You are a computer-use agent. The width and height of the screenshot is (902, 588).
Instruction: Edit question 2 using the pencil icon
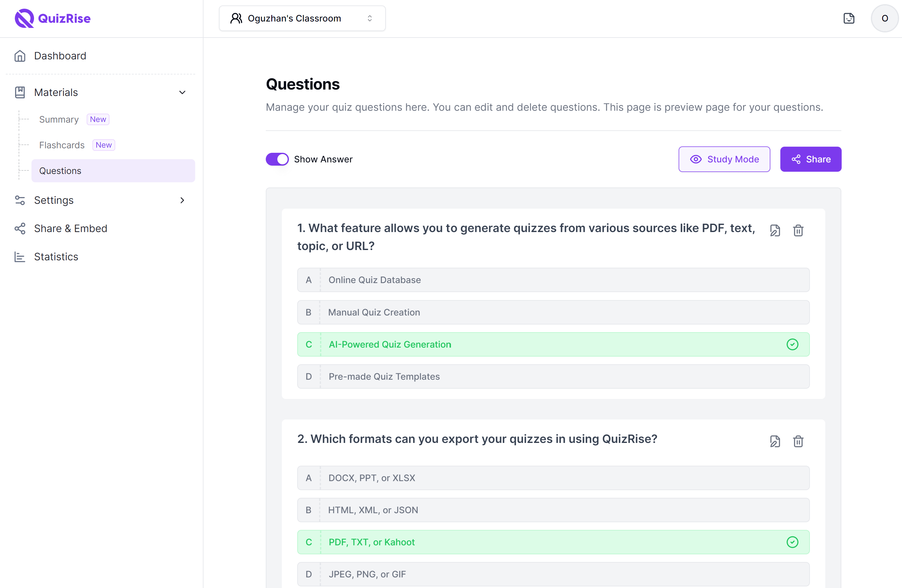pos(775,441)
